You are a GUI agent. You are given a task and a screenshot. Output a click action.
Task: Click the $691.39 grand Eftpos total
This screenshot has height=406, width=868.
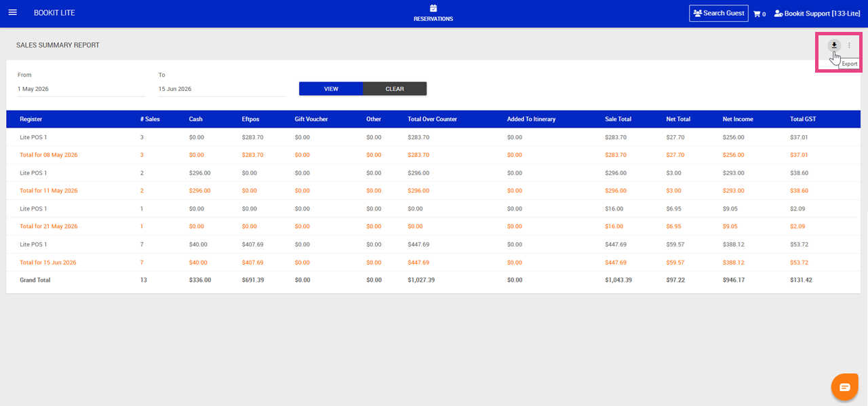tap(253, 280)
